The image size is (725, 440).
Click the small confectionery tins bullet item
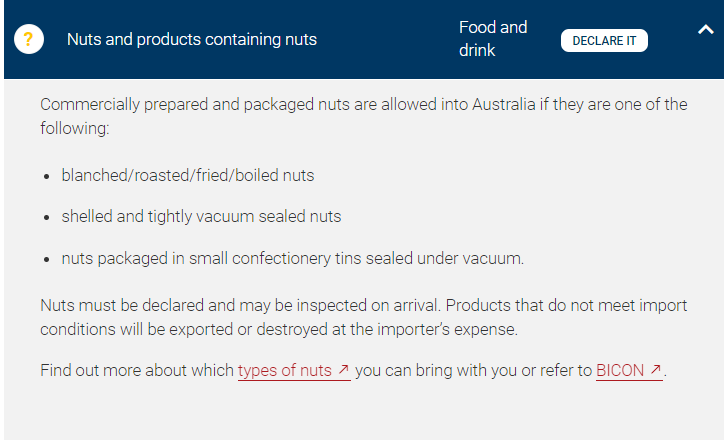tap(293, 258)
